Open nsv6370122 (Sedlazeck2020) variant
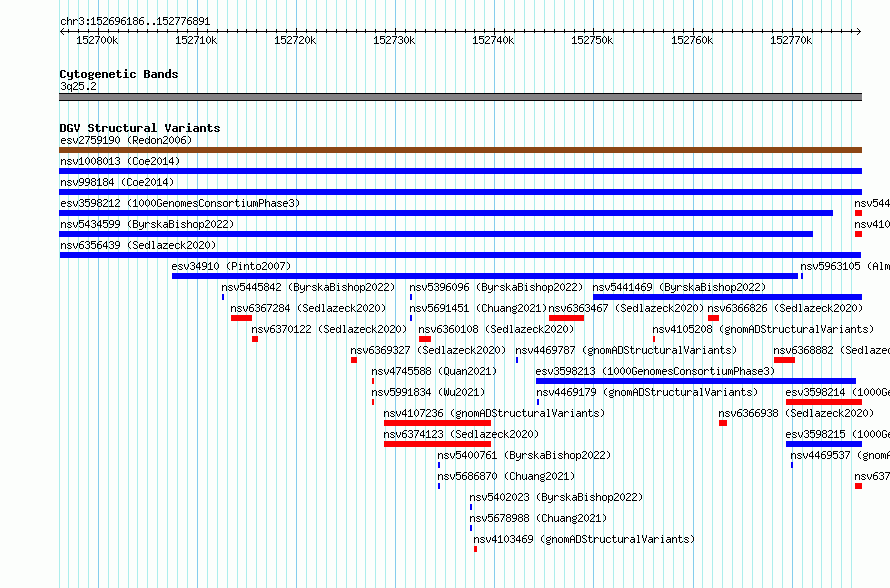The height and width of the screenshot is (588, 890). tap(329, 329)
